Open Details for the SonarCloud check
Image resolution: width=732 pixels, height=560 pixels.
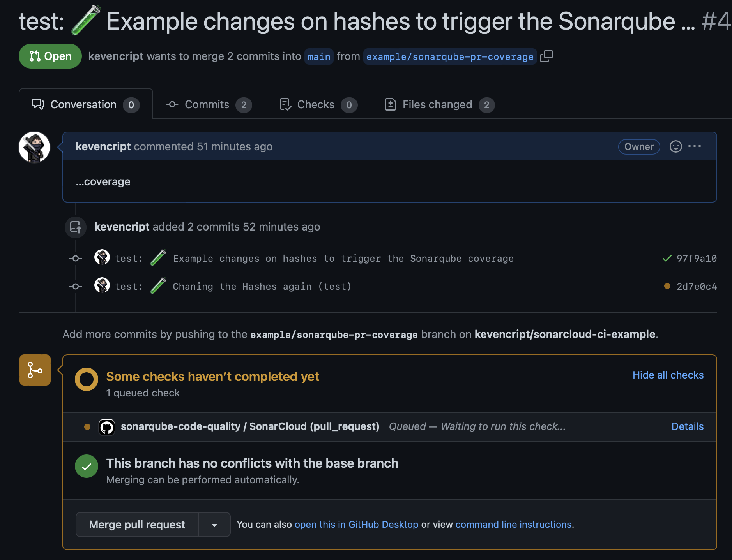[687, 426]
